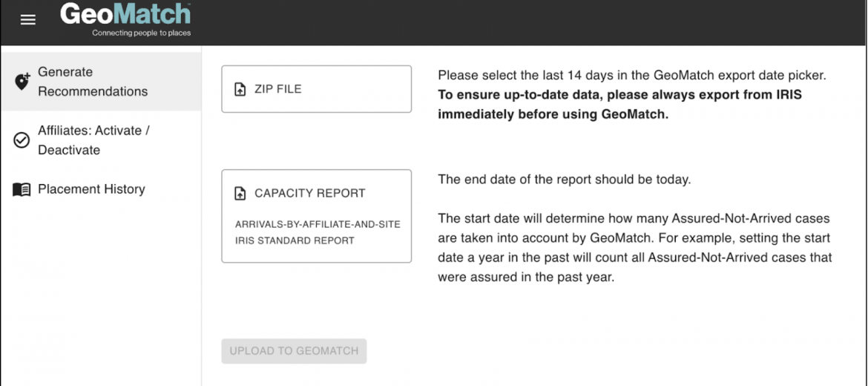Viewport: 868px width, 386px height.
Task: Click the open book icon beside Placement History
Action: [x=22, y=189]
